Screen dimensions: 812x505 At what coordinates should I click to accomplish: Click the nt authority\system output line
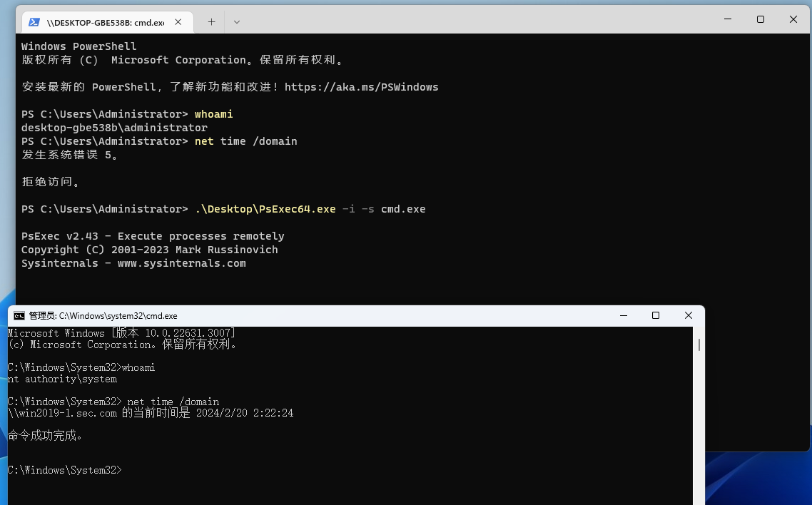pos(62,379)
